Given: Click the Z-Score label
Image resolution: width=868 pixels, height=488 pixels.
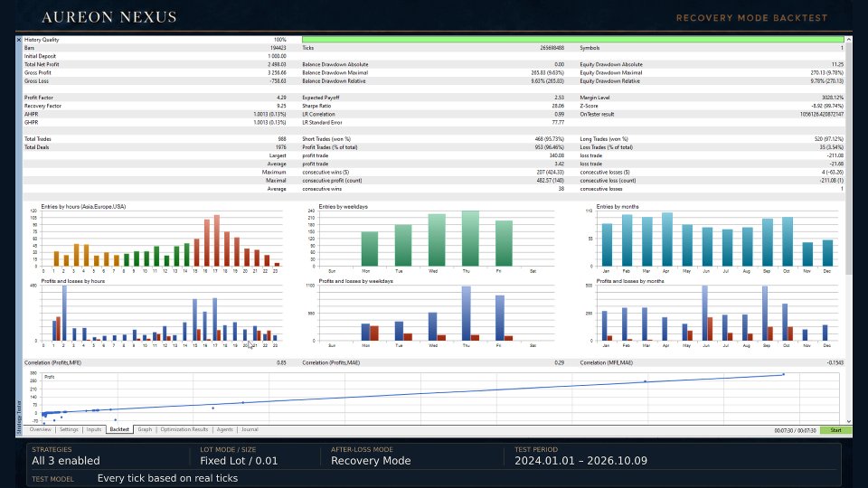Looking at the screenshot, I should (x=589, y=106).
